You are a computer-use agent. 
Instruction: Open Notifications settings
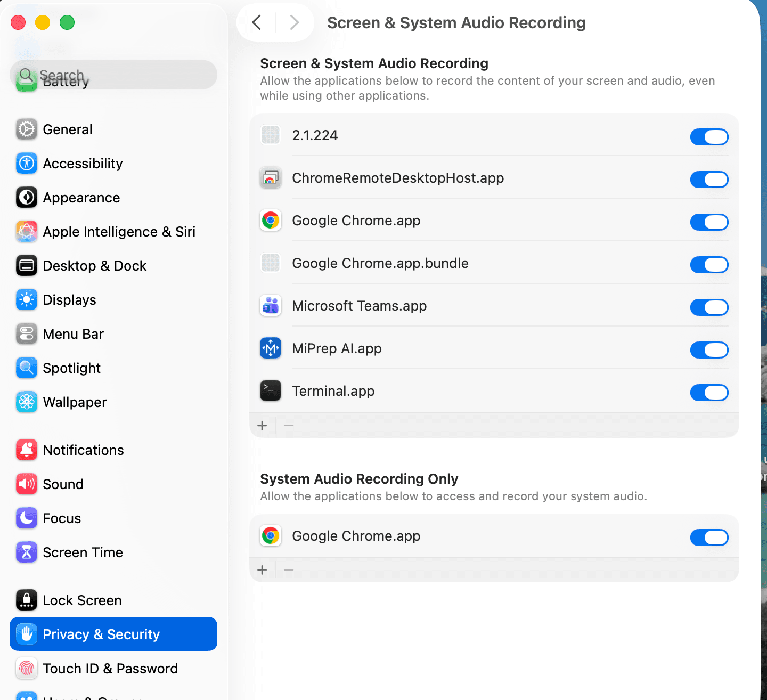pyautogui.click(x=113, y=450)
